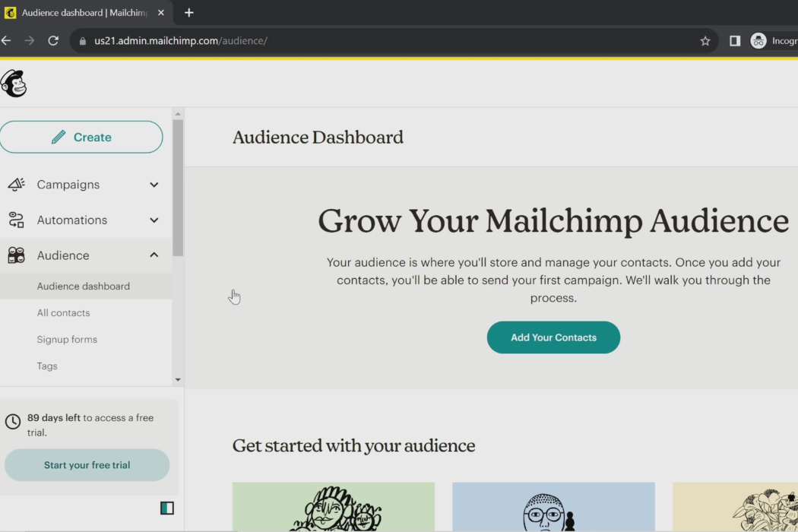Click the "89 days left" trial text

click(53, 418)
